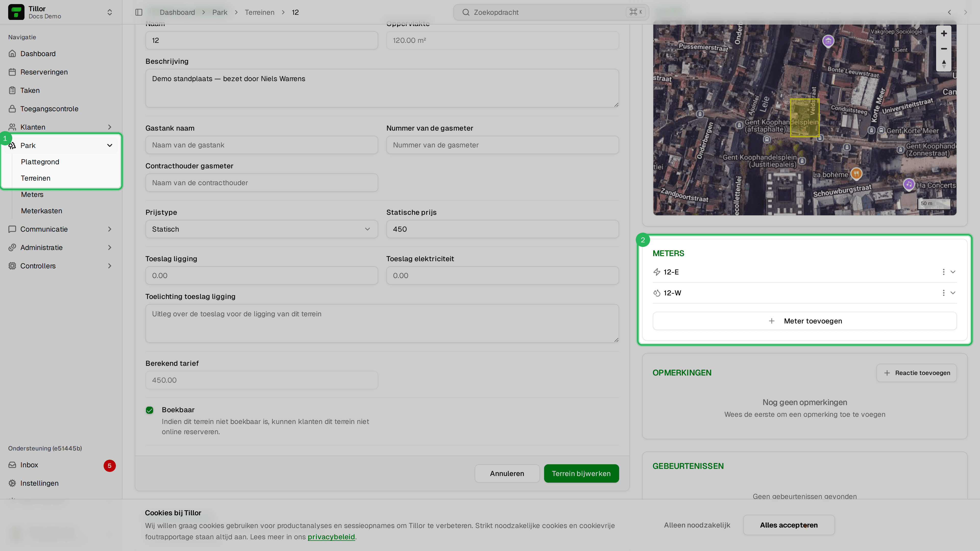The height and width of the screenshot is (551, 980).
Task: Reset map compass orientation
Action: pyautogui.click(x=944, y=64)
